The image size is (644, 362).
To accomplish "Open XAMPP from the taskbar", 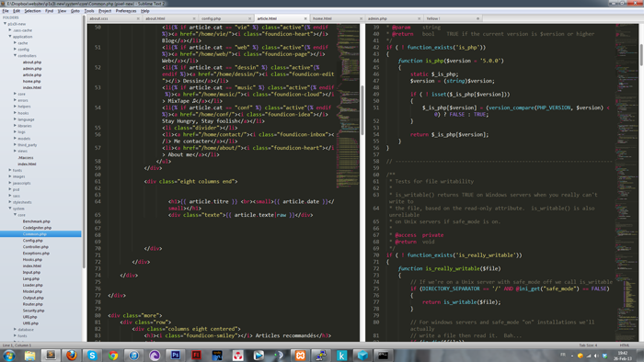I will tap(300, 355).
